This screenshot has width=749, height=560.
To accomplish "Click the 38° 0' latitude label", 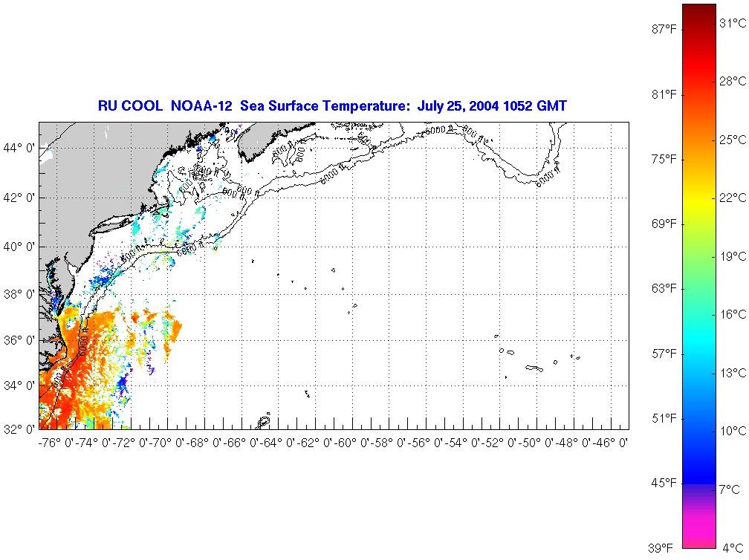I will (19, 294).
